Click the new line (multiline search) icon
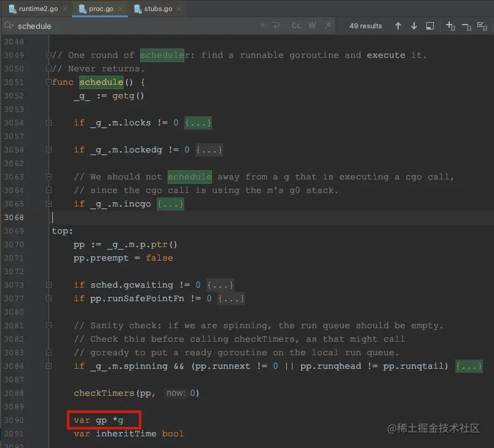Image resolution: width=494 pixels, height=448 pixels. pos(276,25)
